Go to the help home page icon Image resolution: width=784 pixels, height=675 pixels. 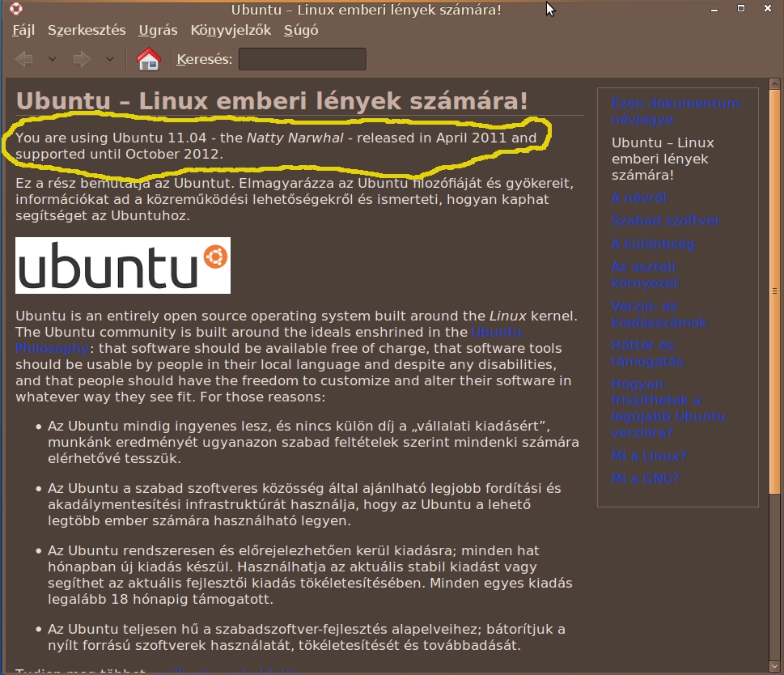tap(149, 59)
